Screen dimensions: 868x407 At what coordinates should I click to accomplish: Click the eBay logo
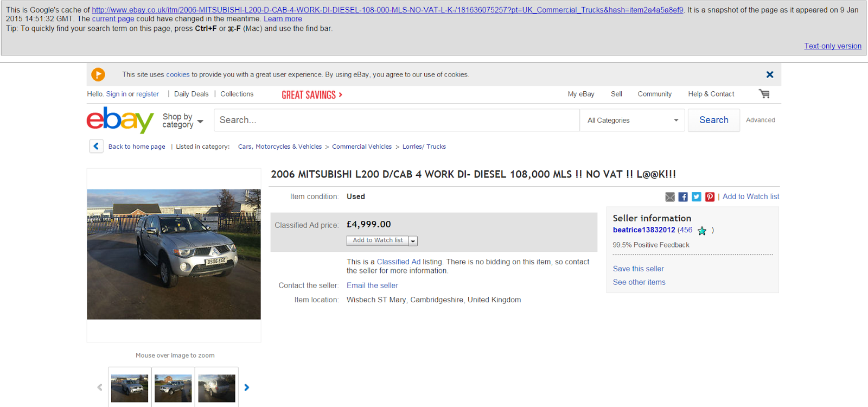(x=120, y=120)
